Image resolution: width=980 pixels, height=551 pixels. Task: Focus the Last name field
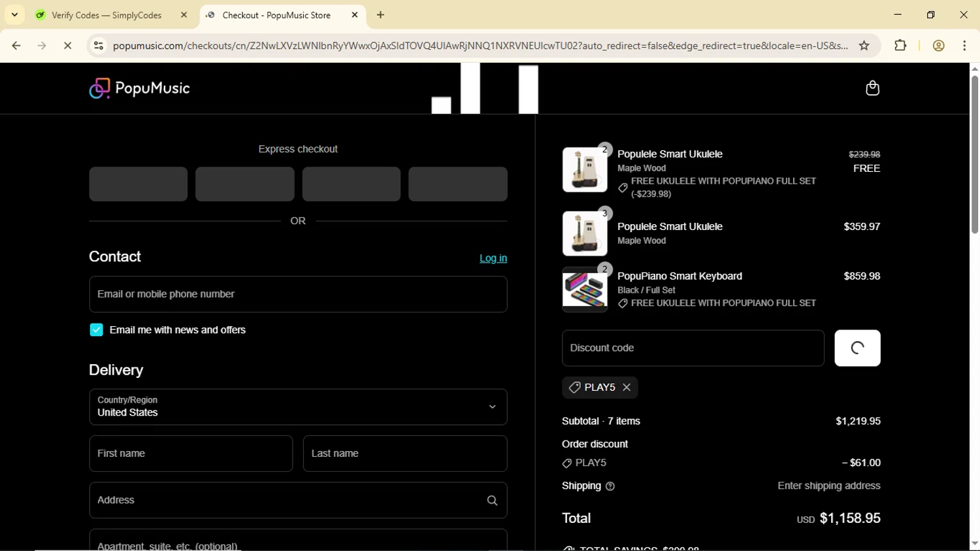tap(405, 454)
